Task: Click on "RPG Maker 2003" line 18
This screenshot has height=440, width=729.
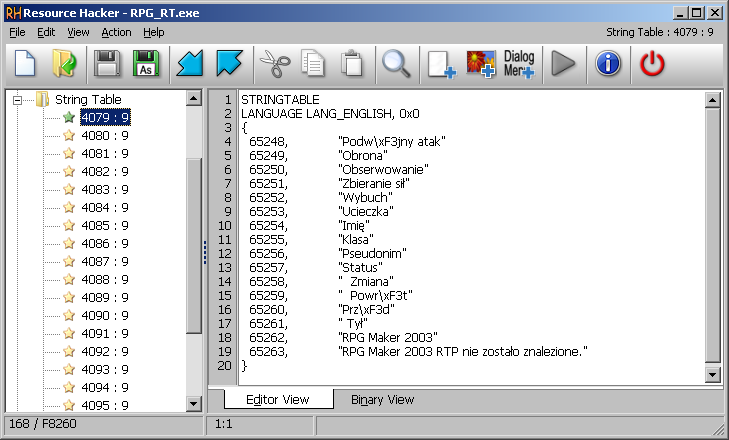Action: (x=388, y=337)
